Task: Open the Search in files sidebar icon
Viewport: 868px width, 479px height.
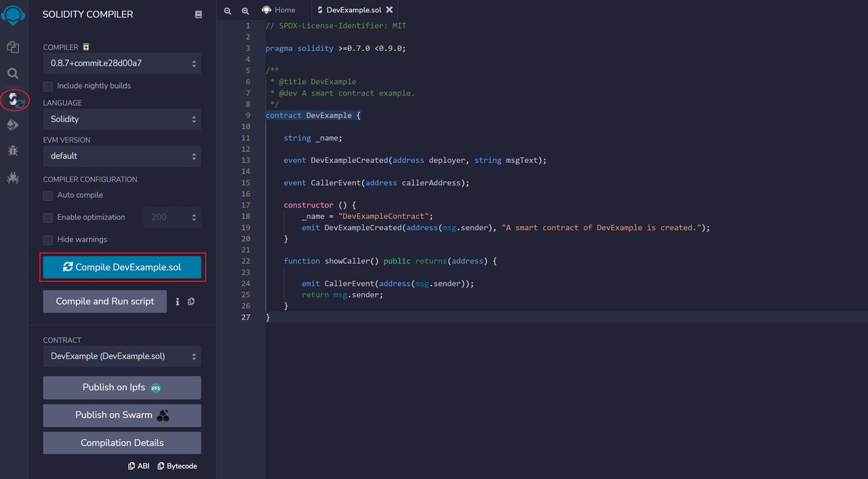Action: pos(13,73)
